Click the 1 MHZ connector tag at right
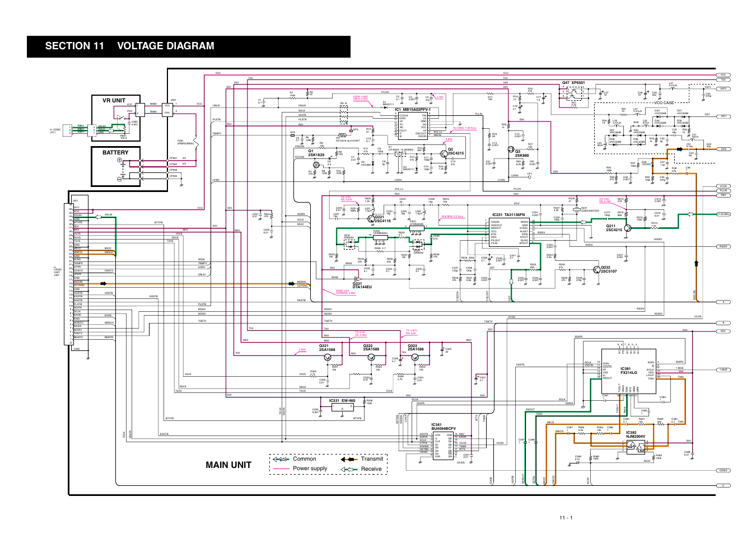This screenshot has height=534, width=756. click(723, 370)
